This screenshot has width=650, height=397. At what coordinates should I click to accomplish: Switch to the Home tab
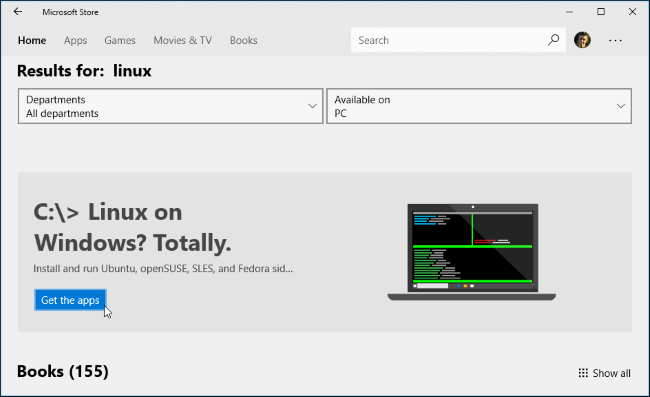coord(32,40)
